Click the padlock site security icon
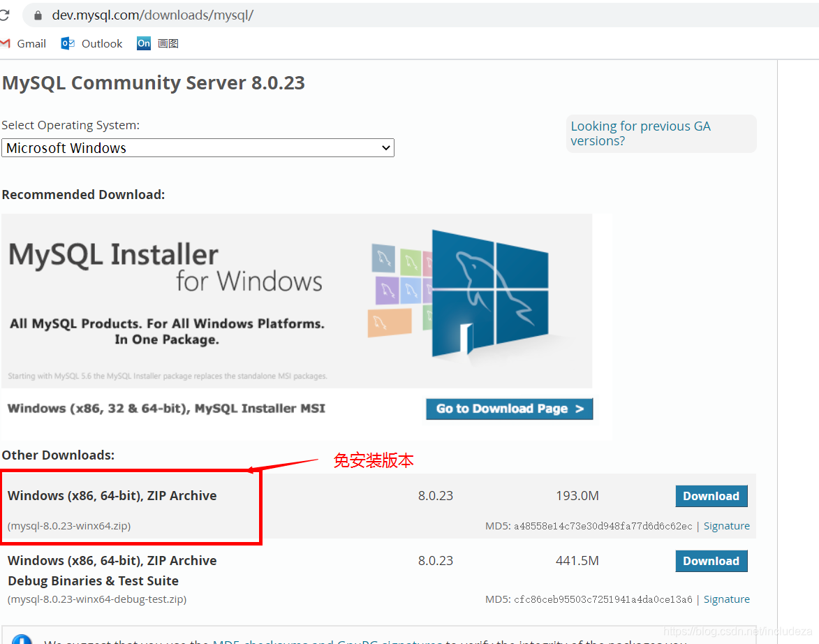Screen dimensions: 819x644 [x=38, y=15]
